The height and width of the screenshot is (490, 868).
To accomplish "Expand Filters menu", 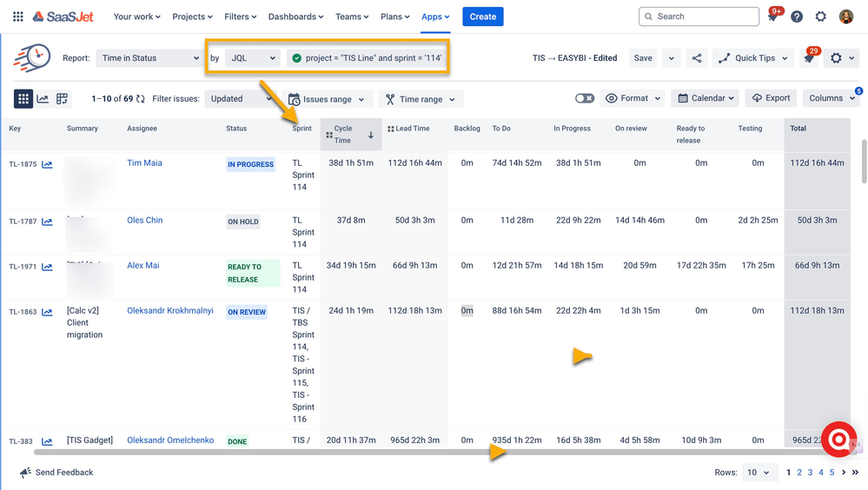I will pos(241,17).
